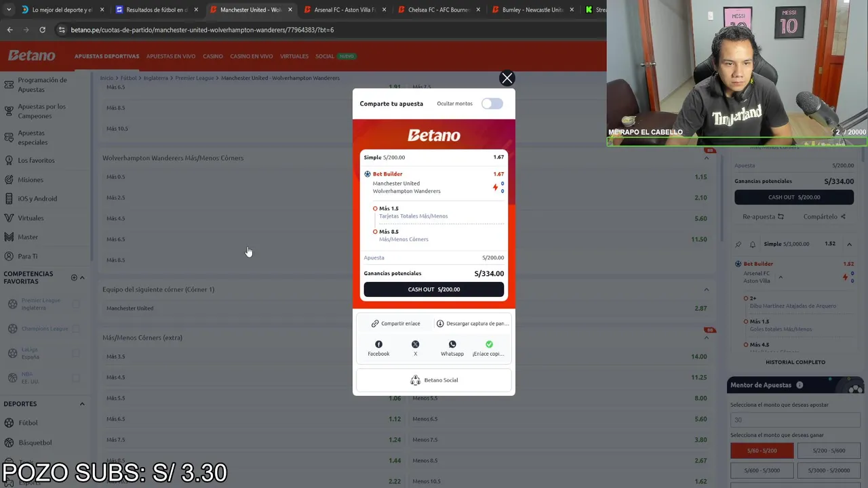
Task: Add a favorite competition plus icon
Action: click(x=74, y=277)
